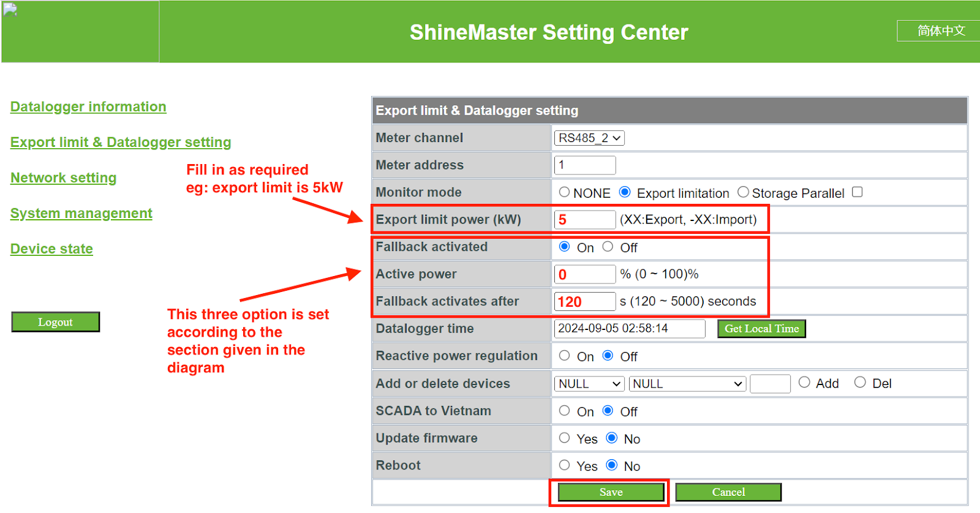980x513 pixels.
Task: Save the export limit settings
Action: coord(611,492)
